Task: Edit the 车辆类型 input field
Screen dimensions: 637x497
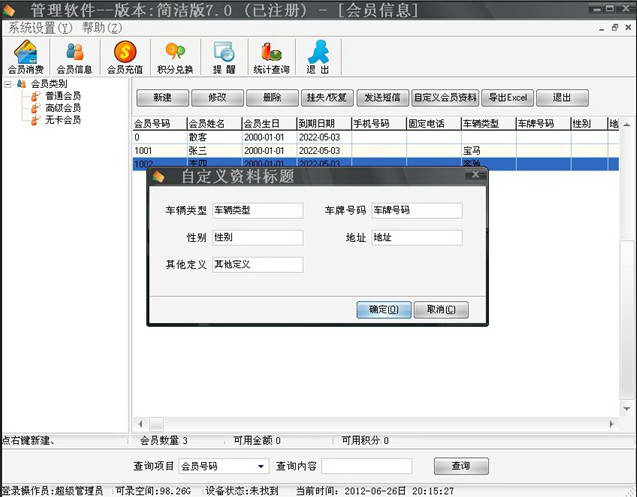Action: pos(258,211)
